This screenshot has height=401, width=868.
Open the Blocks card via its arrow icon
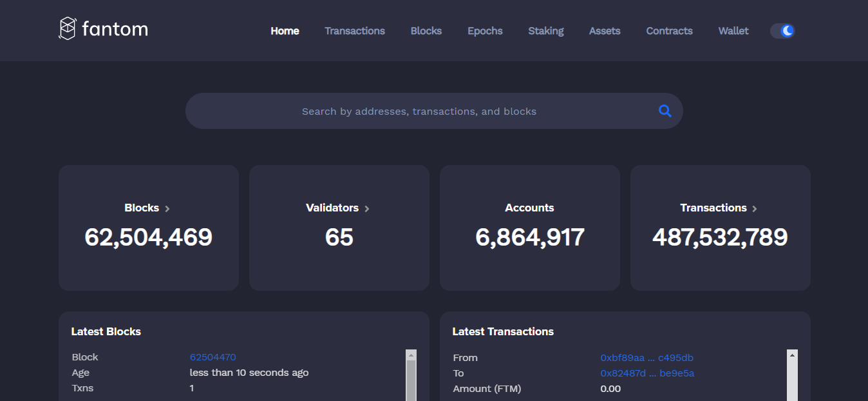tap(167, 208)
